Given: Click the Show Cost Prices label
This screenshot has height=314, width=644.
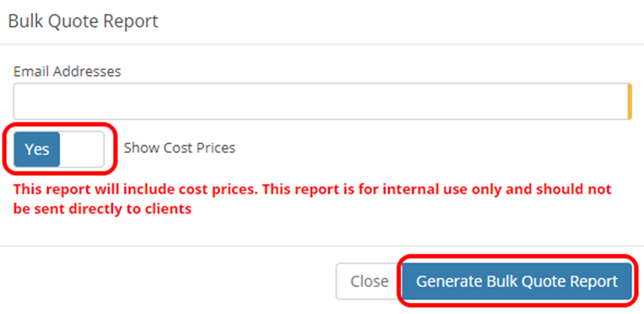Looking at the screenshot, I should [x=179, y=148].
